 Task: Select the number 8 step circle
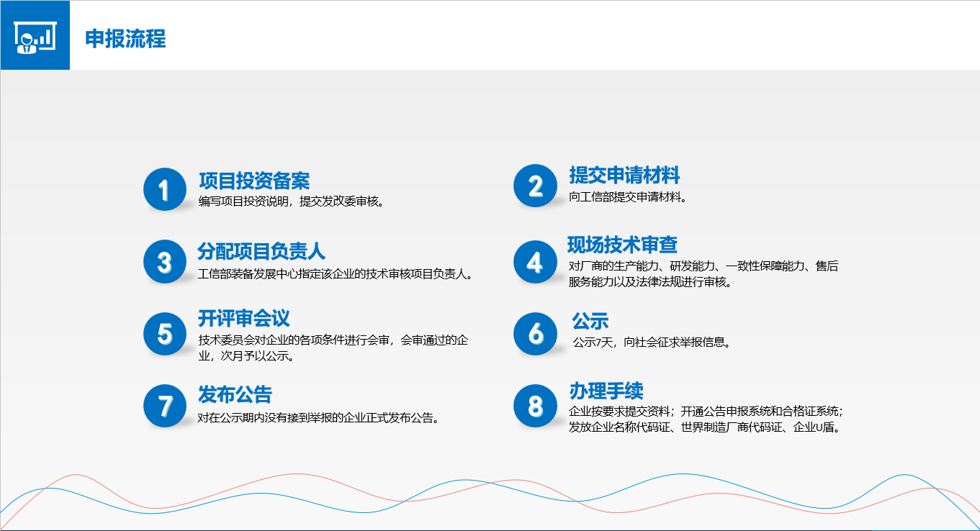pos(535,405)
